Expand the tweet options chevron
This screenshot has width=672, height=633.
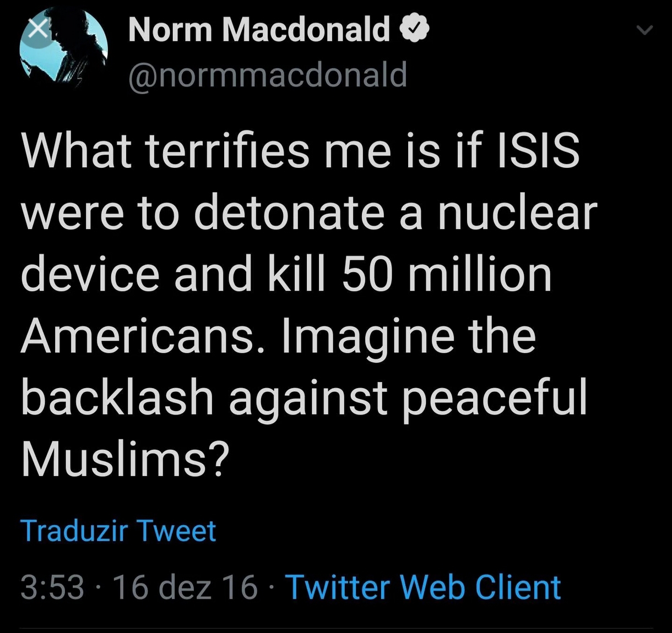click(x=643, y=30)
